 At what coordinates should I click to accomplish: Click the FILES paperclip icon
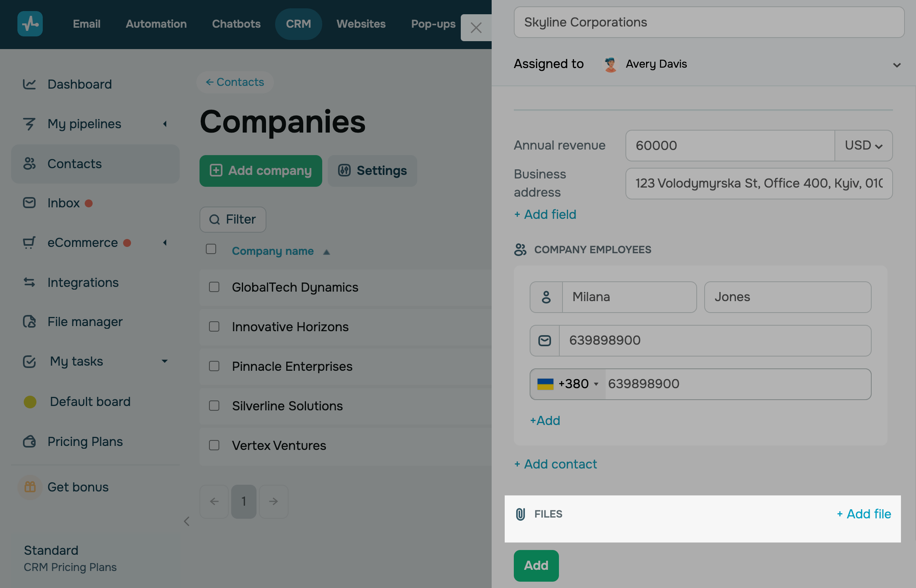tap(521, 514)
